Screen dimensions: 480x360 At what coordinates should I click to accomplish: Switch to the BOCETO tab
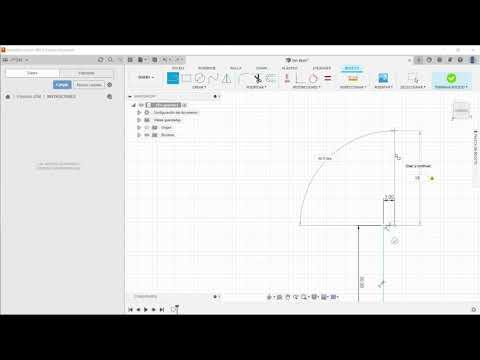(x=352, y=68)
